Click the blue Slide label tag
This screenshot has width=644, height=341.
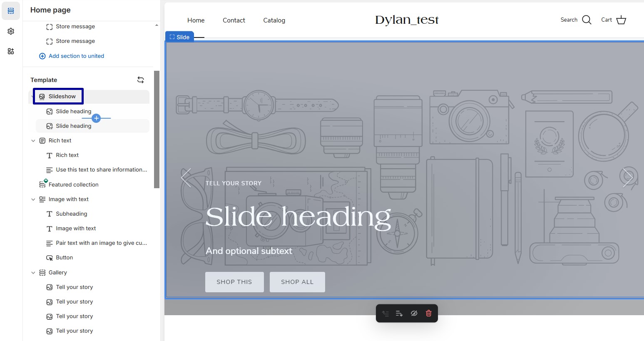click(x=179, y=37)
